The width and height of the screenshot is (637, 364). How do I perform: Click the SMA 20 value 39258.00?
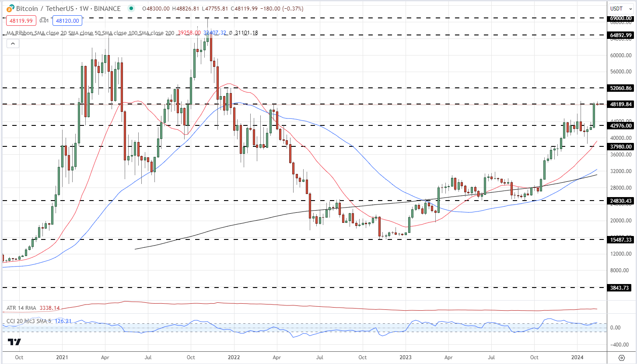[189, 33]
